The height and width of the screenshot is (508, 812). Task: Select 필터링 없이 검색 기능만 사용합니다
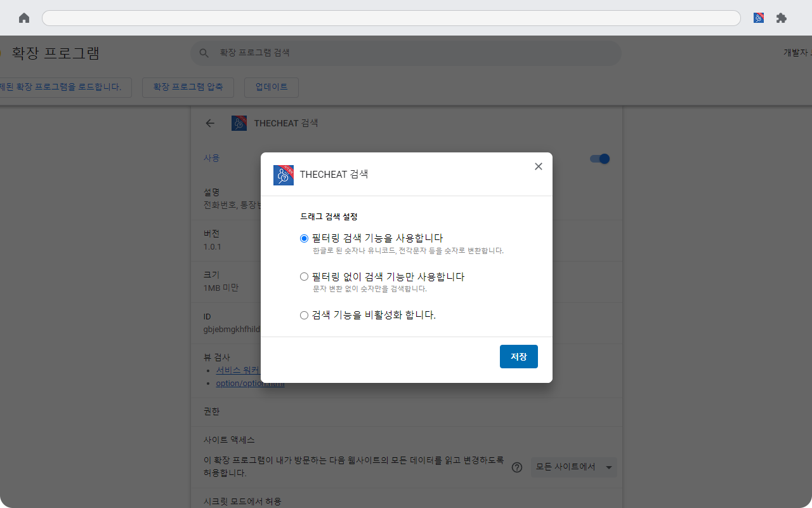(304, 277)
